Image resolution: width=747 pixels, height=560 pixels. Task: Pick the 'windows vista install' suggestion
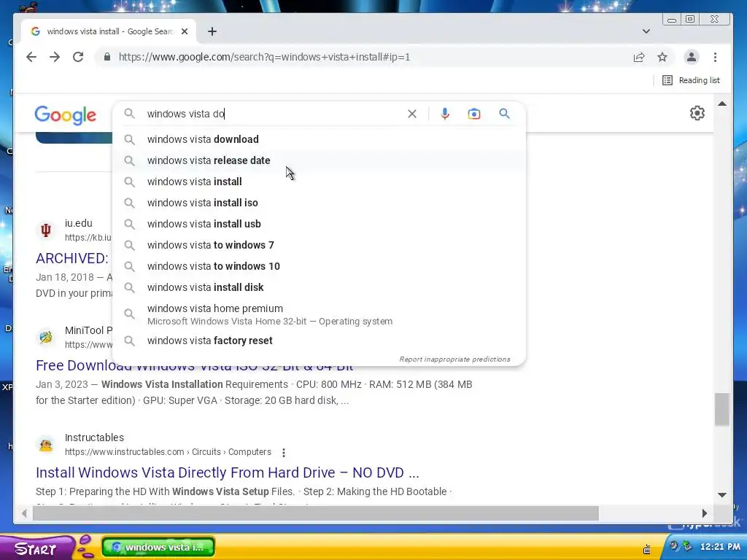(x=320, y=182)
